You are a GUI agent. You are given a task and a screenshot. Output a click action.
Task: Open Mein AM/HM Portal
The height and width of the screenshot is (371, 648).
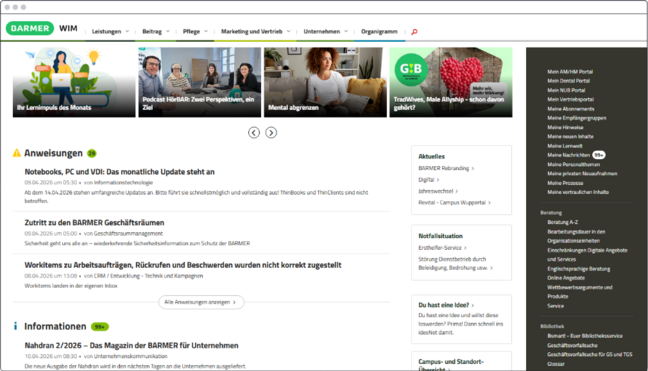[x=570, y=71]
